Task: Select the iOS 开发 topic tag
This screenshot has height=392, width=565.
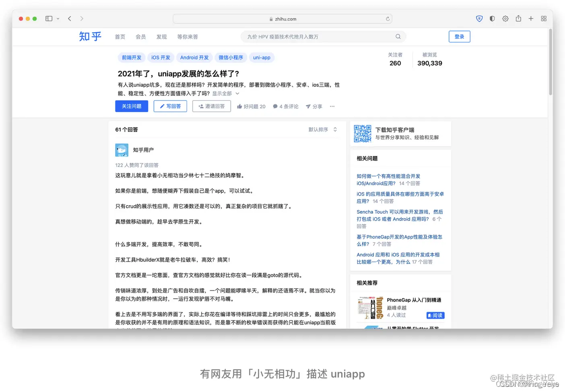Action: click(161, 58)
